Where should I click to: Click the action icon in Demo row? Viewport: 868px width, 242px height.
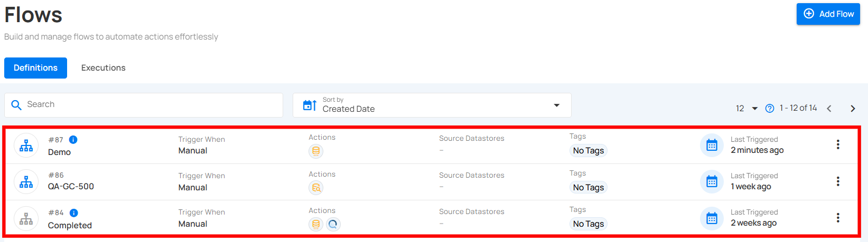click(316, 151)
